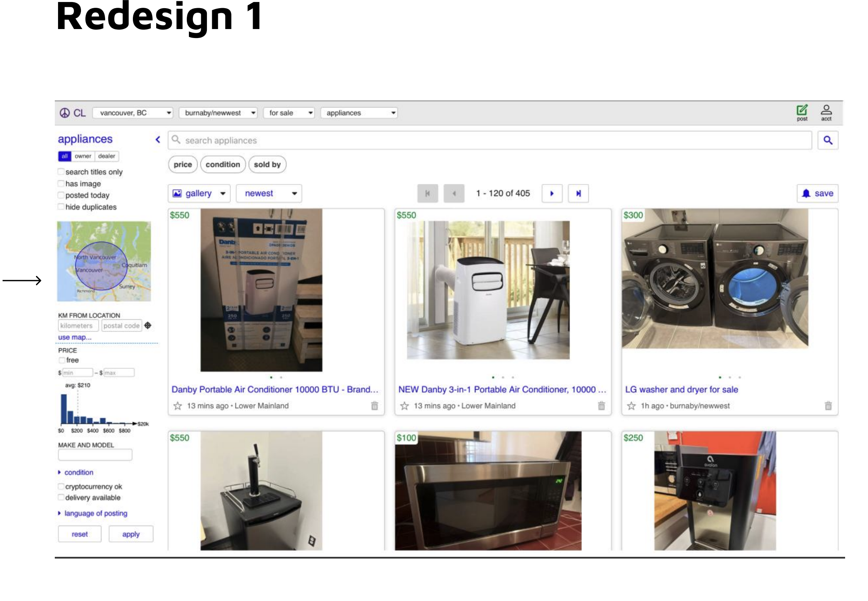
Task: Jump to last page of results
Action: (x=578, y=193)
